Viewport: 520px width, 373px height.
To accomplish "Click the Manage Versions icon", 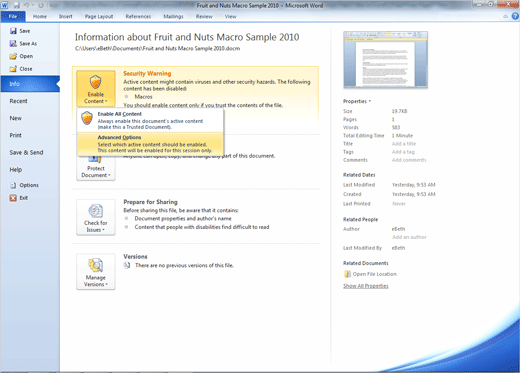I will point(96,265).
